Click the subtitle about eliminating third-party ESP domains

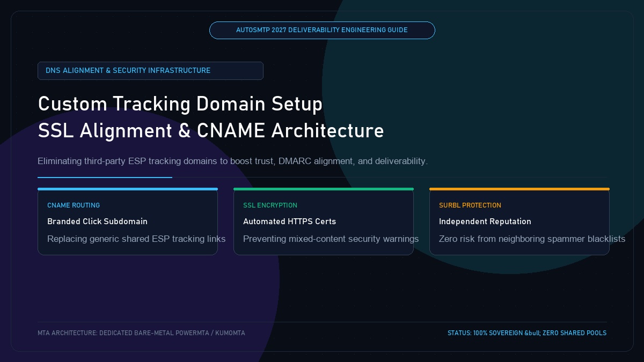233,161
